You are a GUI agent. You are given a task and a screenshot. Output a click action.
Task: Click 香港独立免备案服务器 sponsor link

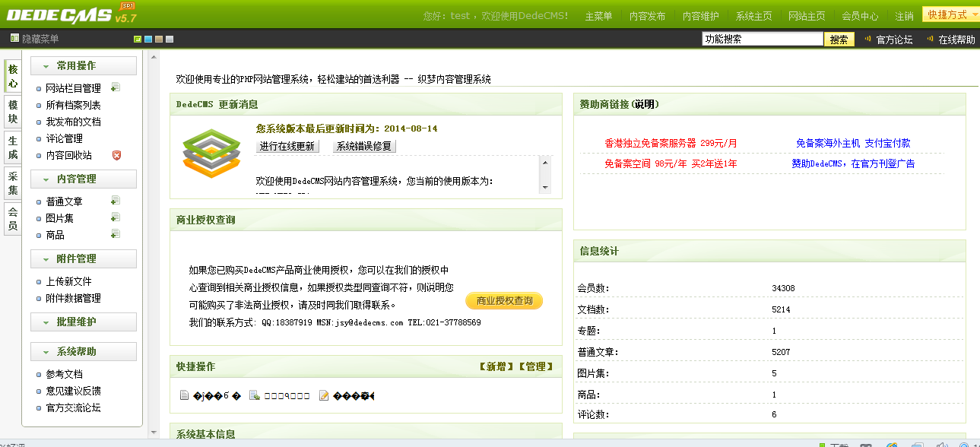point(671,143)
